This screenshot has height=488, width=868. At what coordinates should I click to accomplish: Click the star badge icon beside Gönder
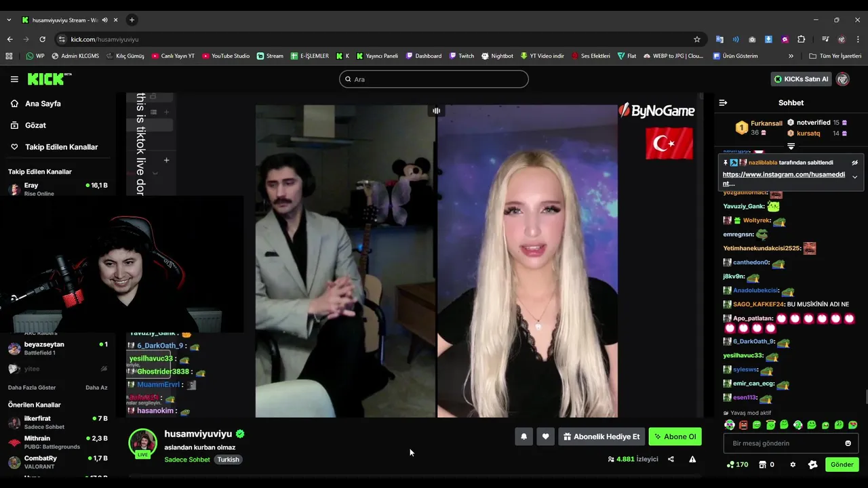(x=812, y=465)
